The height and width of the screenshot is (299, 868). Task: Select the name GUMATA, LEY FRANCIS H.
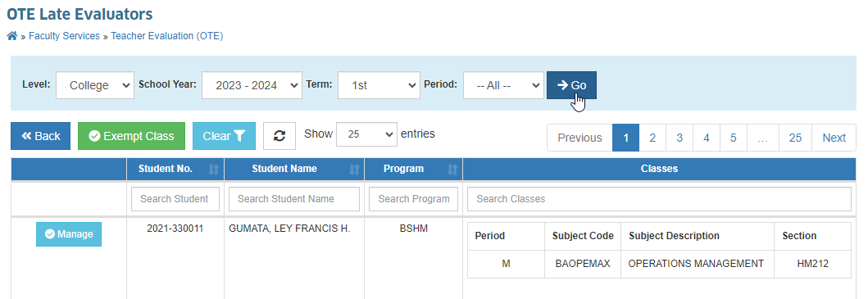point(289,229)
